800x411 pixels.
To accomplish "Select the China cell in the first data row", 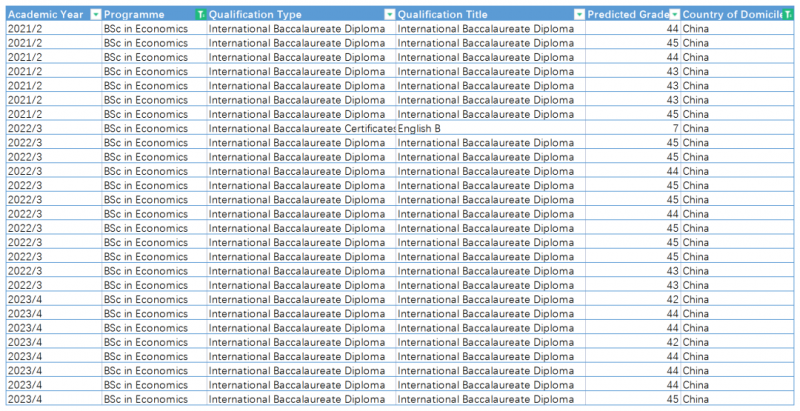I will (x=737, y=29).
